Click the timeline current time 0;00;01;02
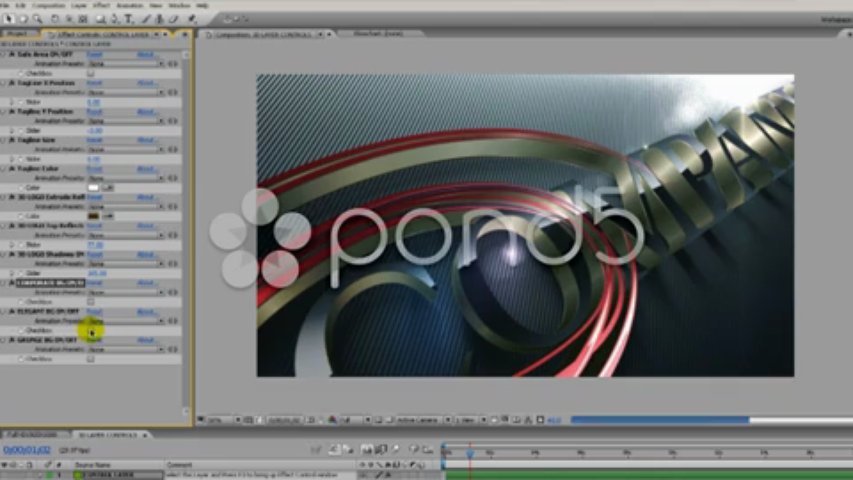This screenshot has width=853, height=480. tap(27, 450)
